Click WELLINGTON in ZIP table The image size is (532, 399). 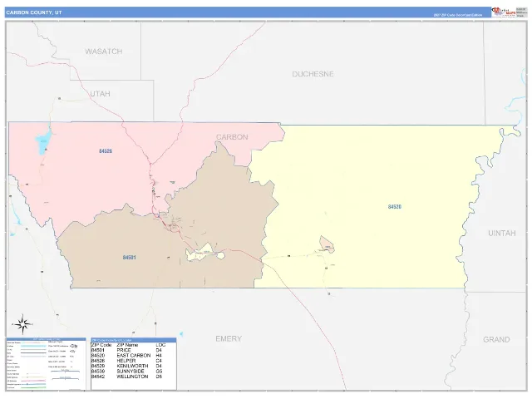coord(132,377)
